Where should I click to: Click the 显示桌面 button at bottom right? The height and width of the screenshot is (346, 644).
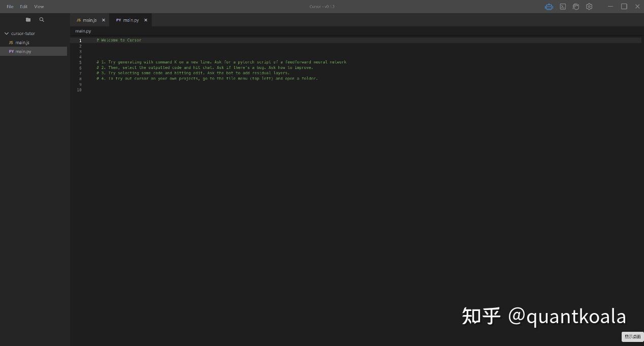click(x=632, y=336)
